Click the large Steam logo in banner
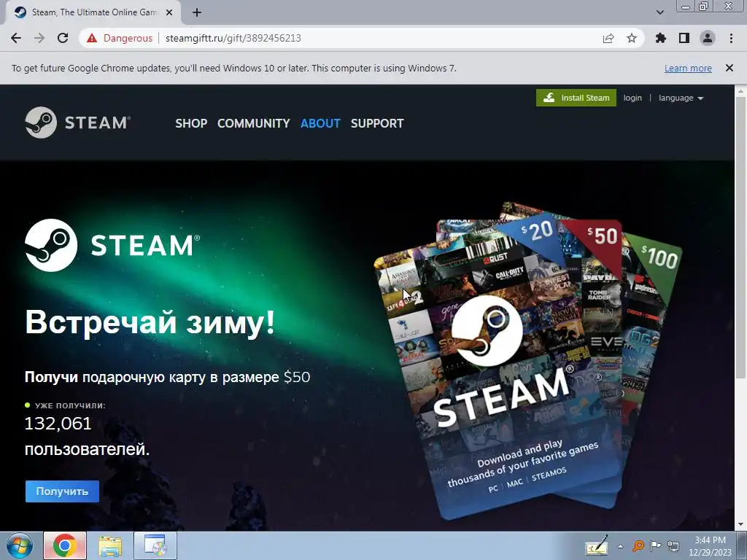747x560 pixels. (112, 245)
